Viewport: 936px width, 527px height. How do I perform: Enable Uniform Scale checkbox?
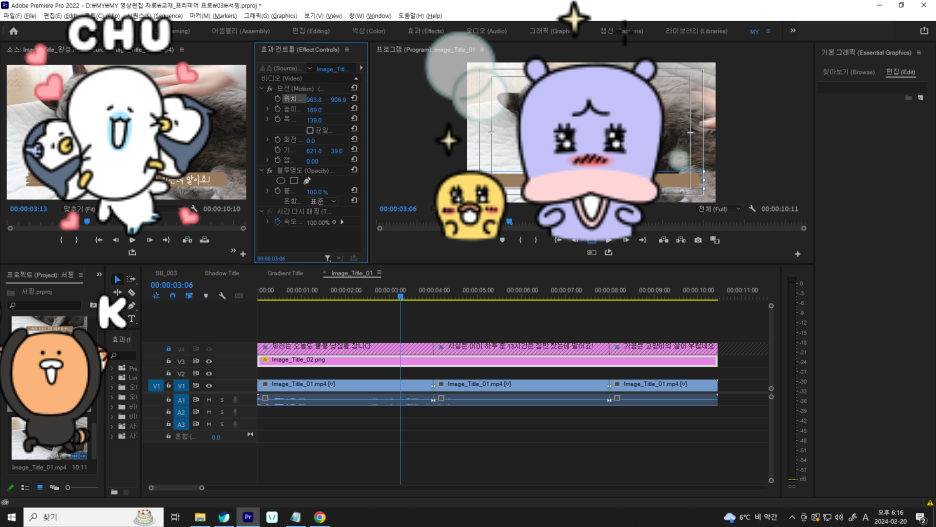point(310,130)
